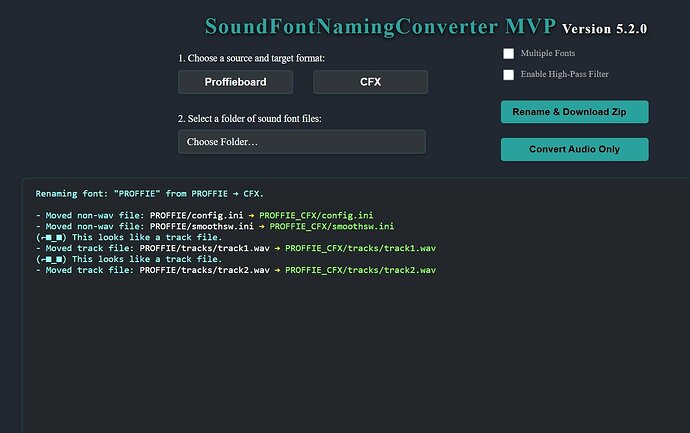Select Proffieboard as source format
The image size is (690, 433).
pos(235,82)
